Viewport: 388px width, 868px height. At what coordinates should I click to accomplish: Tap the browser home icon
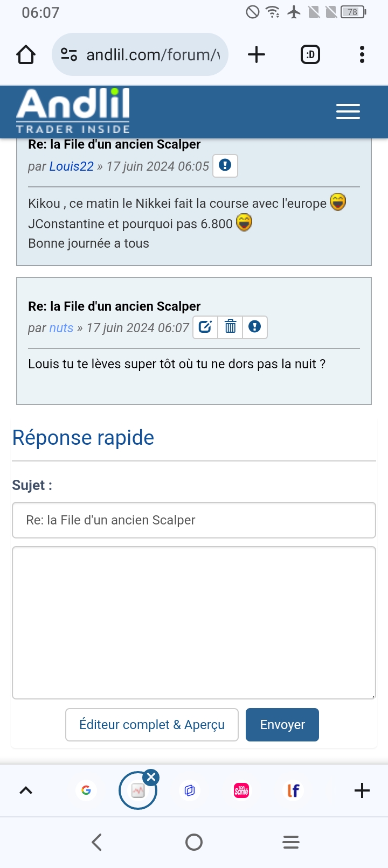tap(26, 55)
